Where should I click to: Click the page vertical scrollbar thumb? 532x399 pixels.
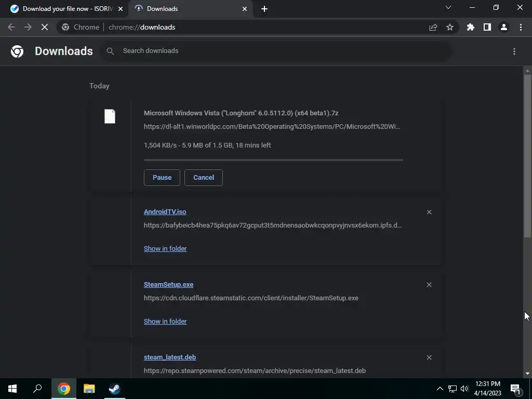pyautogui.click(x=527, y=156)
